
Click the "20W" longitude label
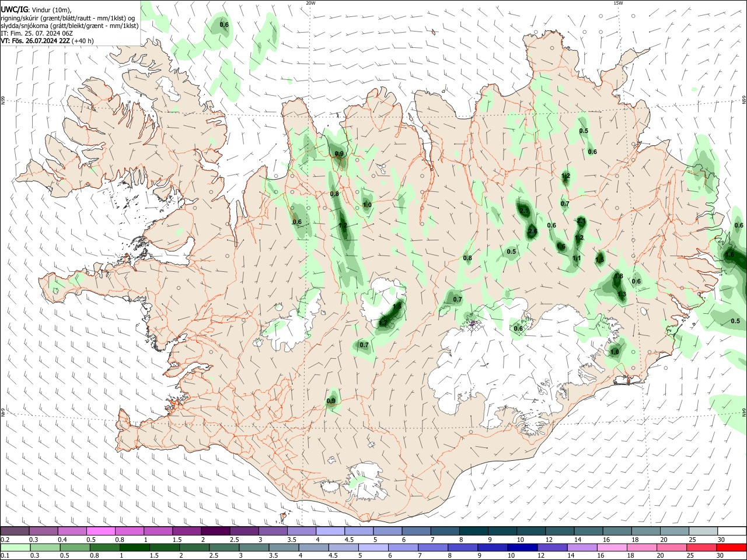click(x=311, y=3)
